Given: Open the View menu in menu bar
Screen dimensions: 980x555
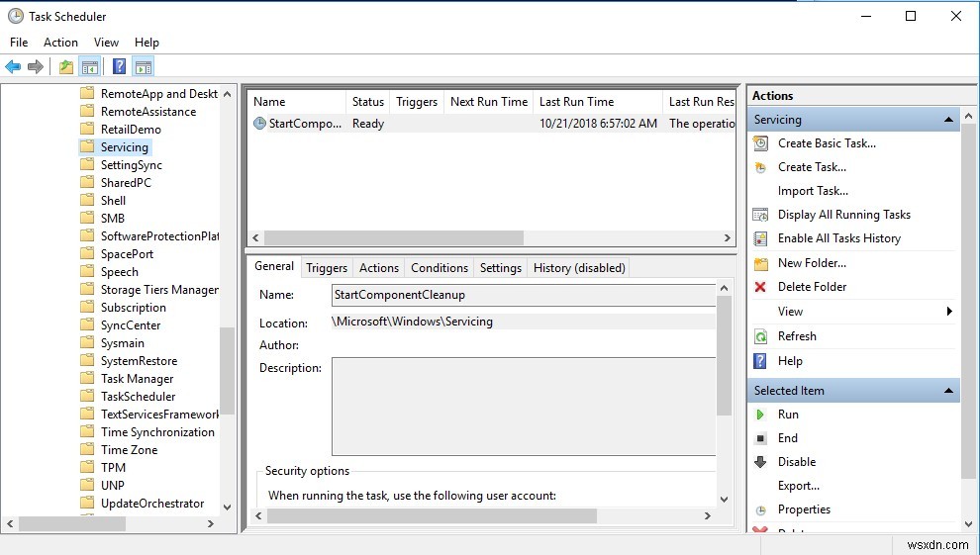Looking at the screenshot, I should click(106, 42).
